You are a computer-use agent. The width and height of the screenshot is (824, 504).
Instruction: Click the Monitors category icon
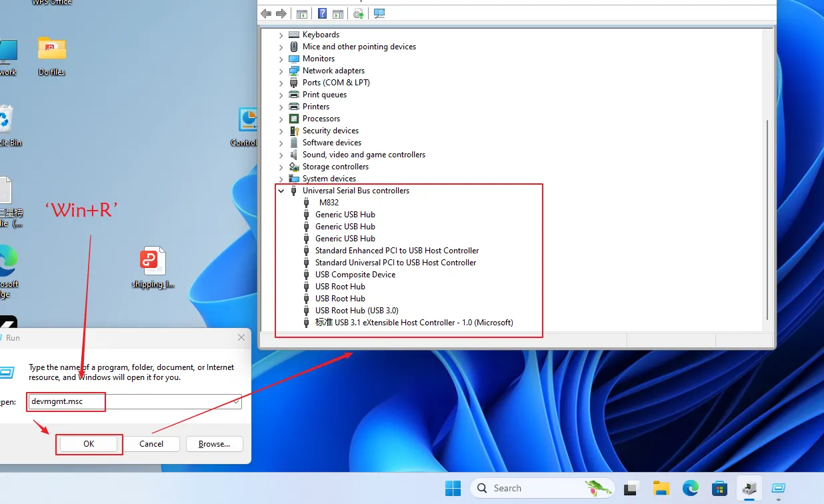[x=294, y=59]
